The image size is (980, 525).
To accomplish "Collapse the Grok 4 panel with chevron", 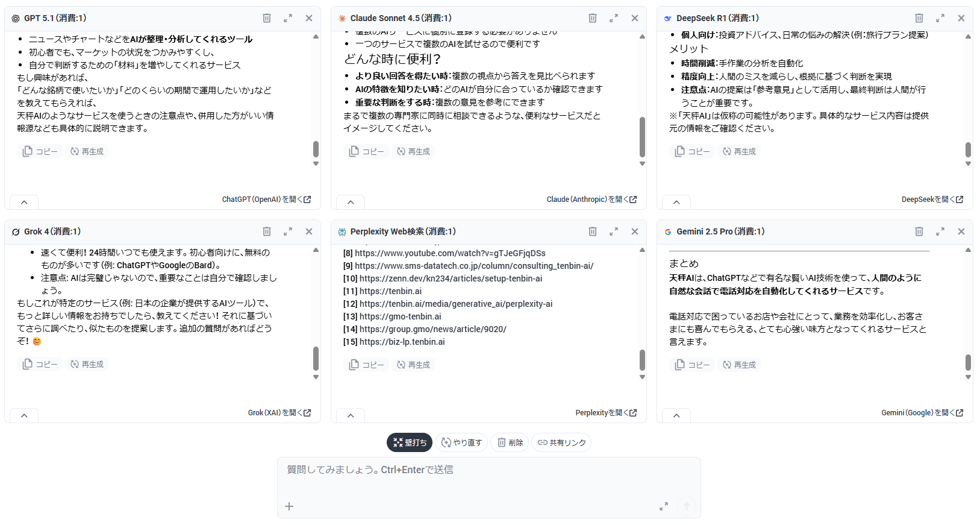I will coord(24,416).
